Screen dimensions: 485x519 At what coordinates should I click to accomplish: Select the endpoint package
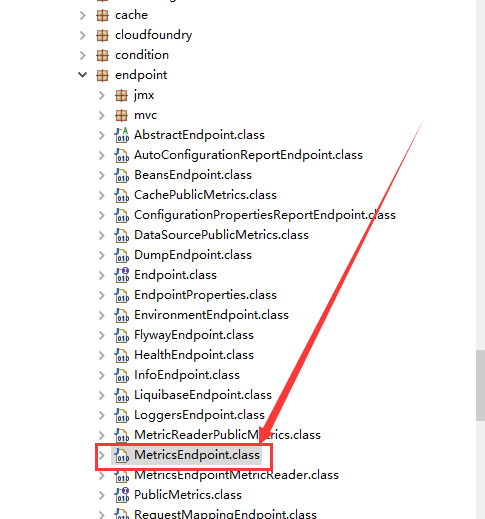(x=141, y=75)
